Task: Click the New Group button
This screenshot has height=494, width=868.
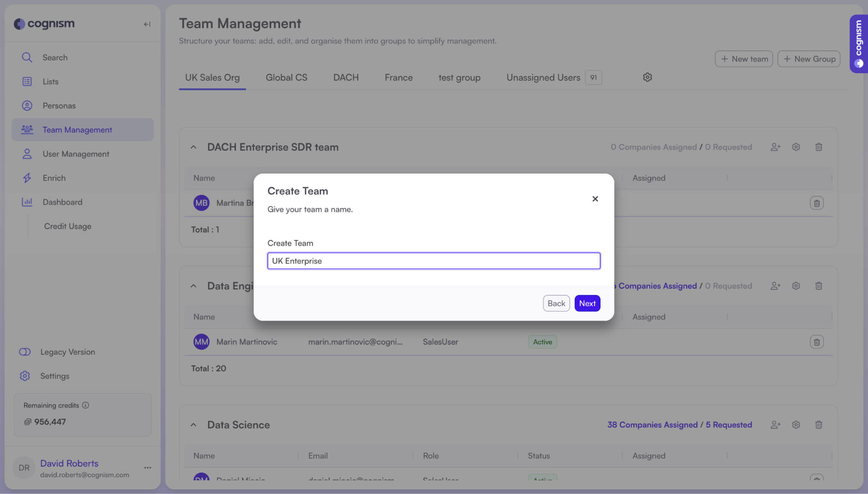Action: 809,59
